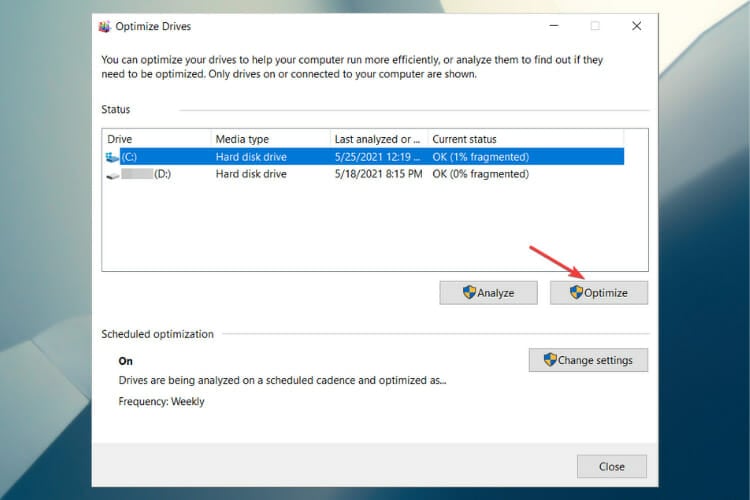Minimize the Optimize Drives window
The height and width of the screenshot is (500, 750).
[x=554, y=26]
